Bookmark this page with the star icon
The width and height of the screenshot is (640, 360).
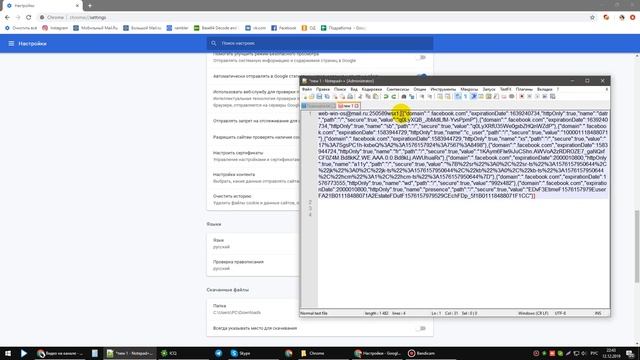592,18
